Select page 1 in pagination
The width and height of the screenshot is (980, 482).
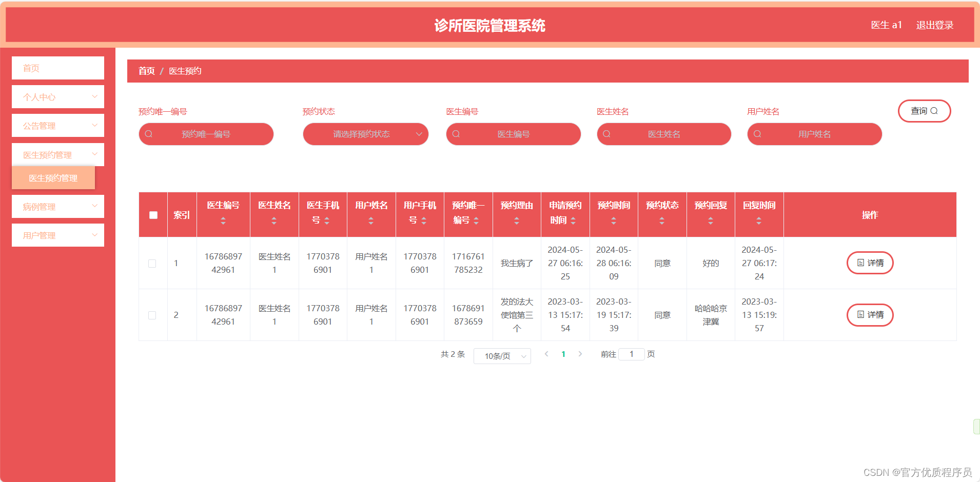563,354
